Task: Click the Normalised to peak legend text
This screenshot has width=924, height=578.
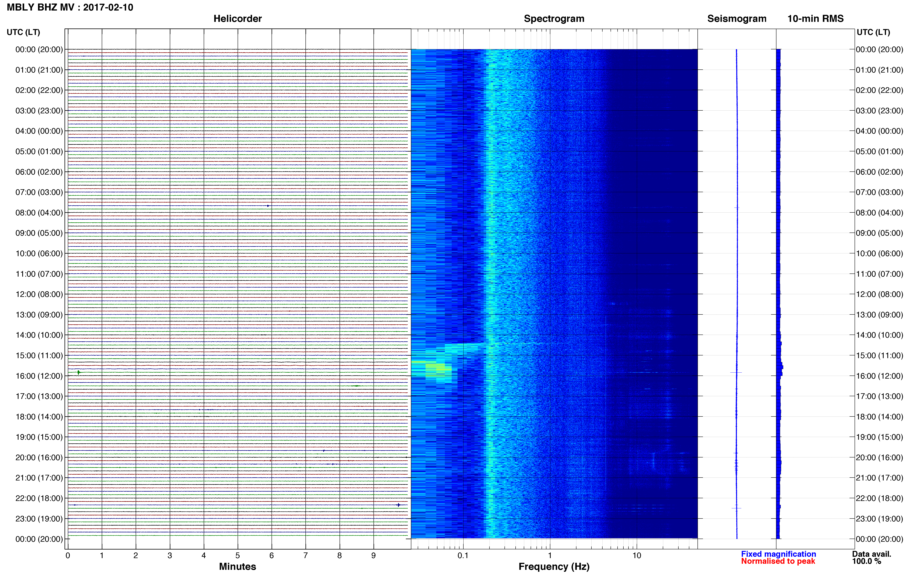Action: [778, 561]
